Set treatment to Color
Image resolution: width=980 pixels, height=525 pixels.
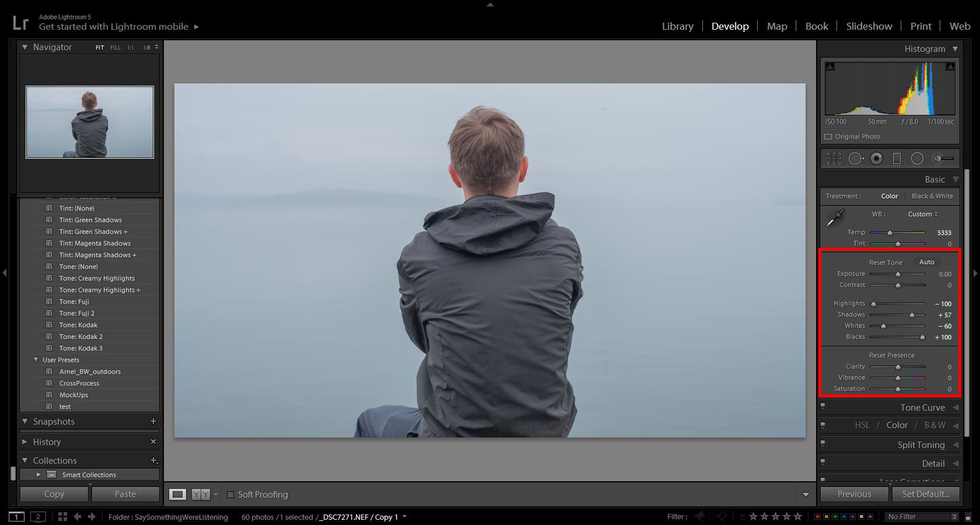(890, 196)
